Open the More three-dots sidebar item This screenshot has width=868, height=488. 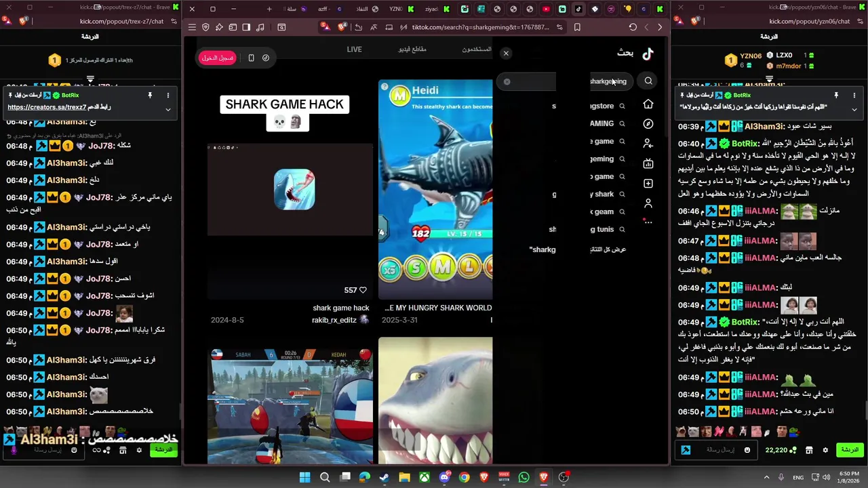pos(648,222)
